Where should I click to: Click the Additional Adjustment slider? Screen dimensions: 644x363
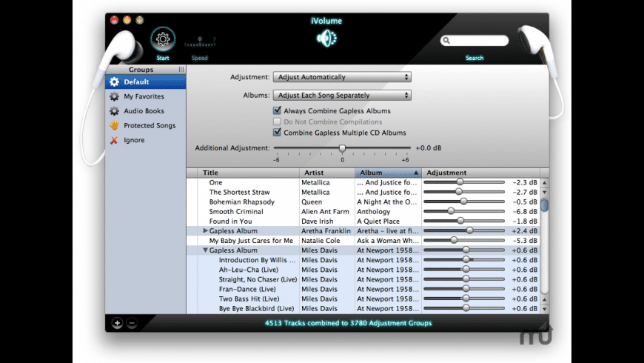point(342,148)
